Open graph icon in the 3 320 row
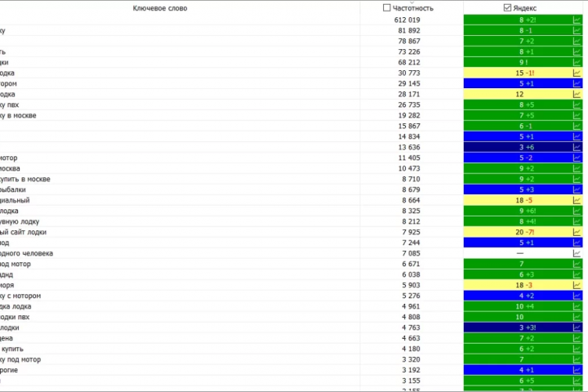This screenshot has width=588, height=392. click(x=577, y=359)
